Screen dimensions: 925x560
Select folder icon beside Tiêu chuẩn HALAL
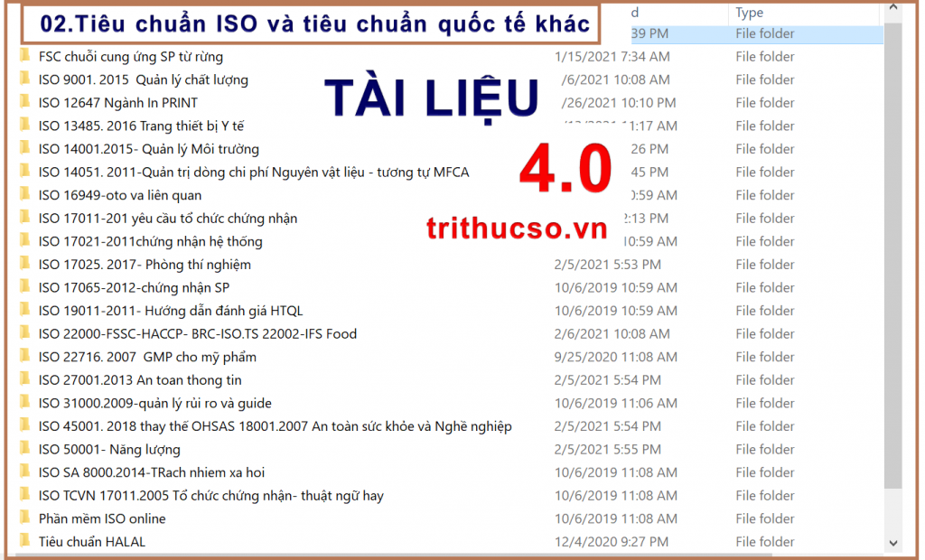click(24, 542)
